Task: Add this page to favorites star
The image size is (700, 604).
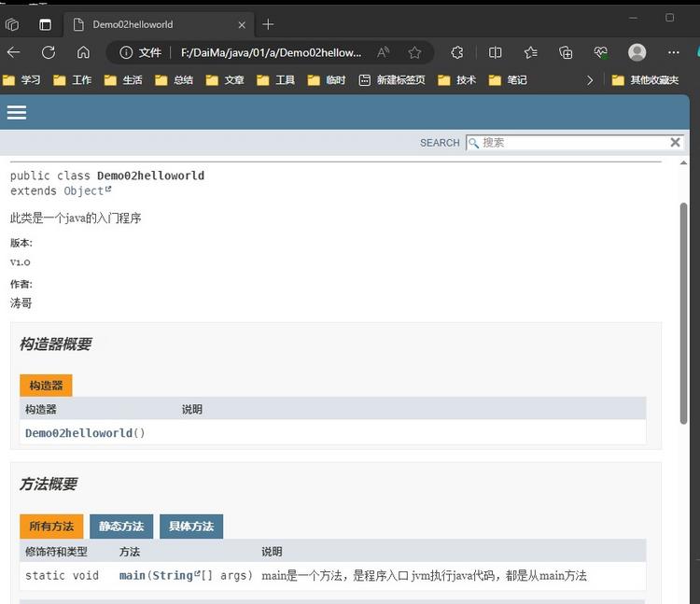Action: pyautogui.click(x=414, y=52)
